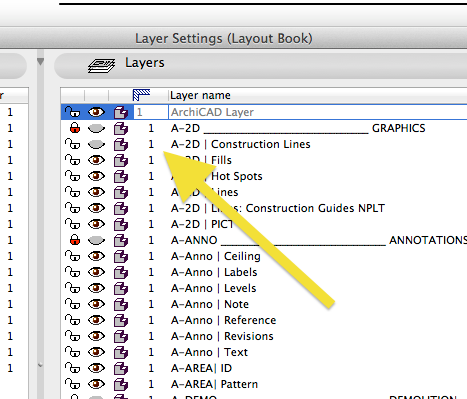Hide the ArchiCAD Layer
The height and width of the screenshot is (399, 467).
point(96,112)
